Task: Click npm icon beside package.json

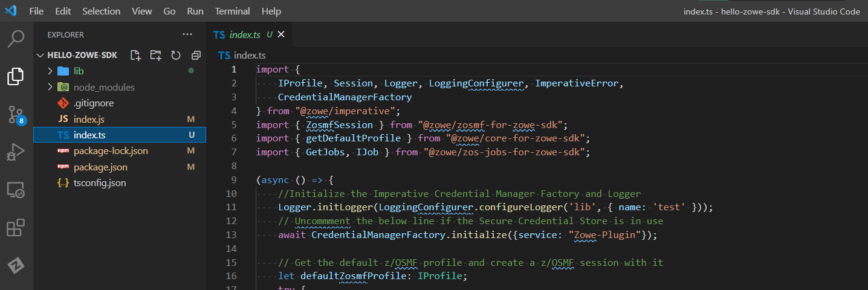Action: pos(63,167)
